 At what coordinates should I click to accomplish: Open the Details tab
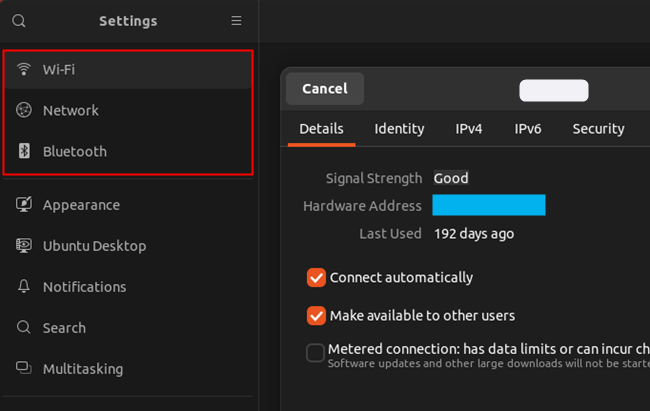coord(321,129)
